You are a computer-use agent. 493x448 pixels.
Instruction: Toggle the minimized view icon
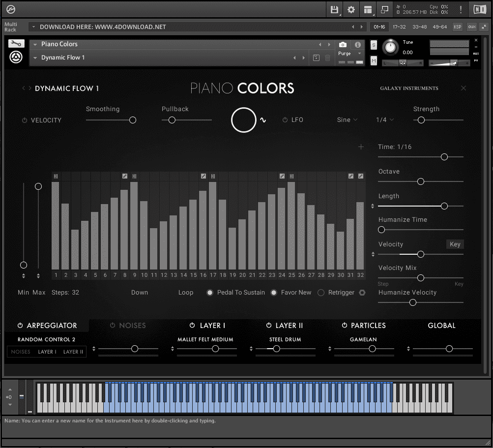pyautogui.click(x=384, y=10)
